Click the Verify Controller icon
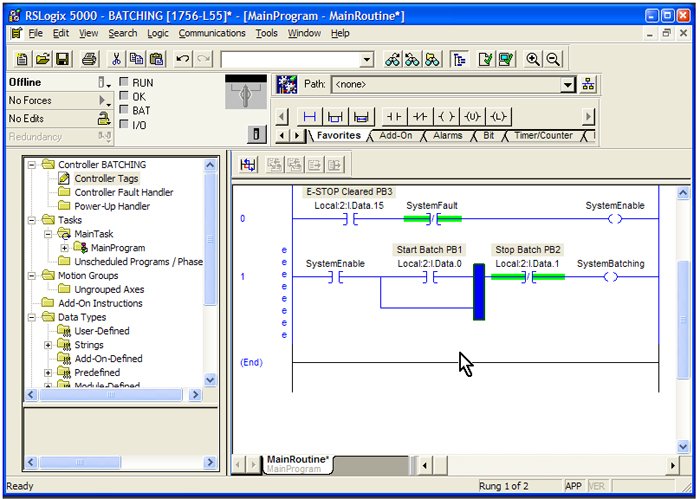 506,59
